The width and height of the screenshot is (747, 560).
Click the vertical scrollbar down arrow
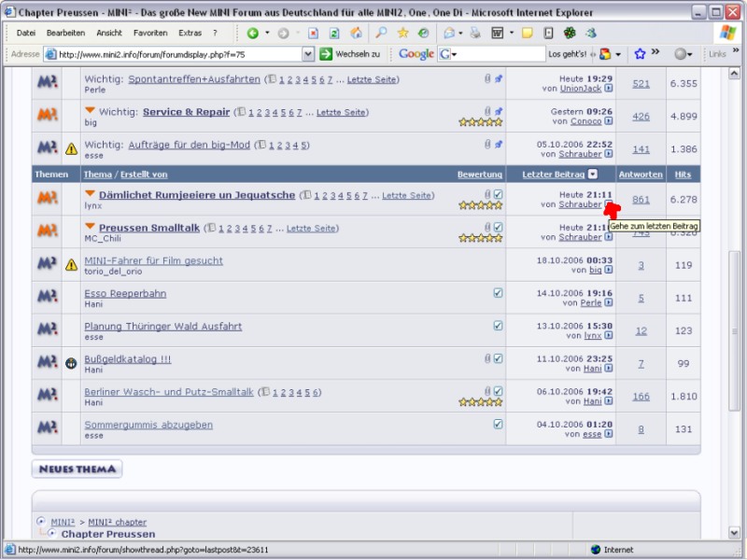[734, 533]
